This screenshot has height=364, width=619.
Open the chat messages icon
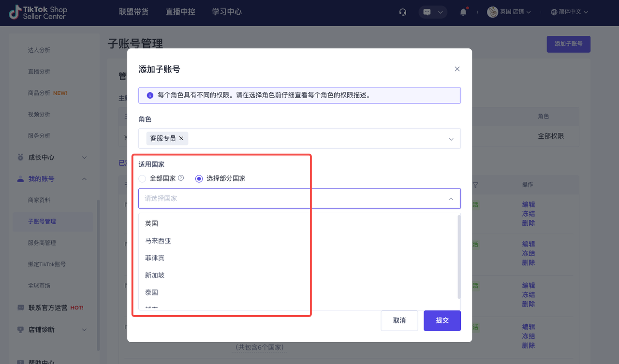coord(427,12)
